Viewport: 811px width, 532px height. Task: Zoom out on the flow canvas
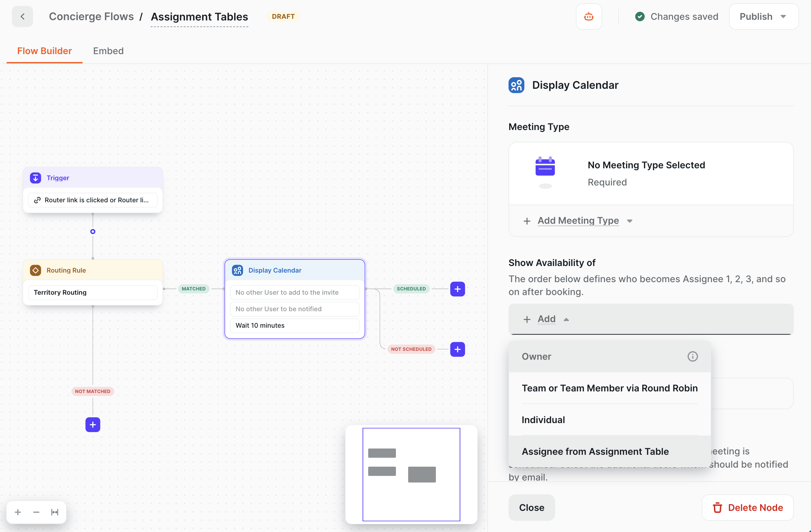tap(36, 512)
